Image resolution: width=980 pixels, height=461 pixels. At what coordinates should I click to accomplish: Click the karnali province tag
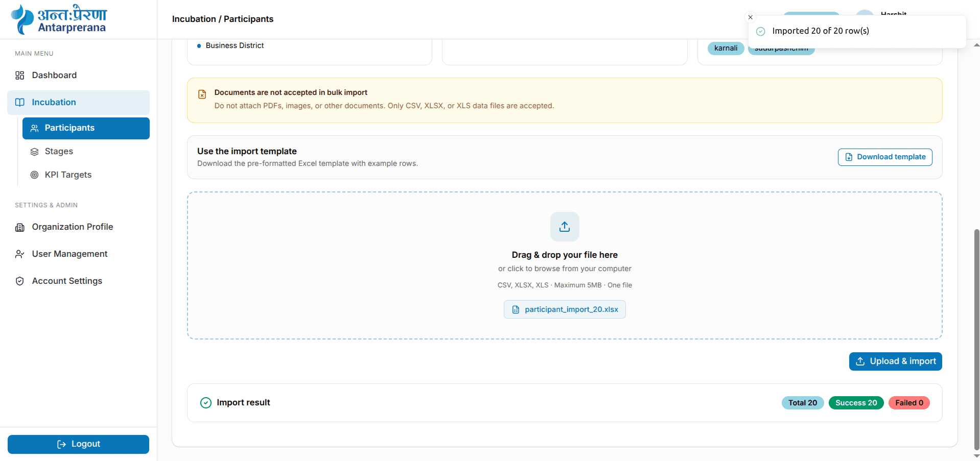pyautogui.click(x=726, y=48)
